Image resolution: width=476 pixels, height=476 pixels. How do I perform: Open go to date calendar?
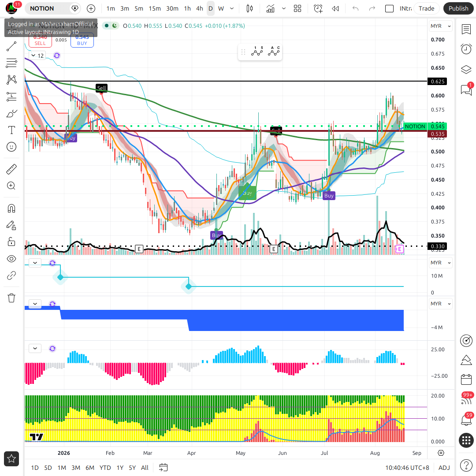164,468
